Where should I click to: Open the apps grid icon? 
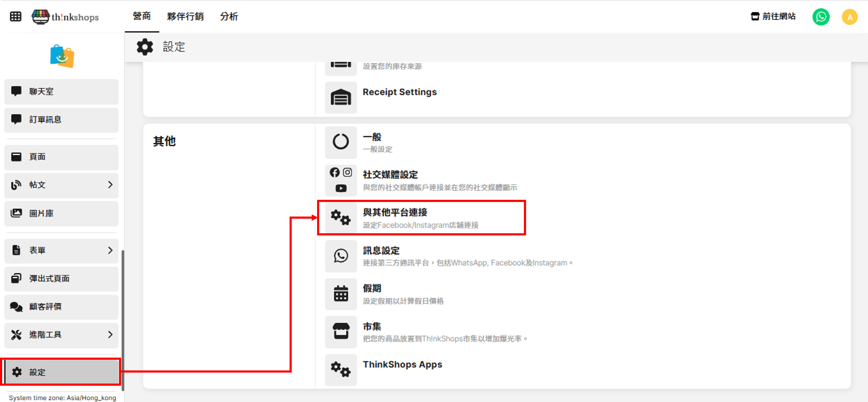[x=15, y=16]
